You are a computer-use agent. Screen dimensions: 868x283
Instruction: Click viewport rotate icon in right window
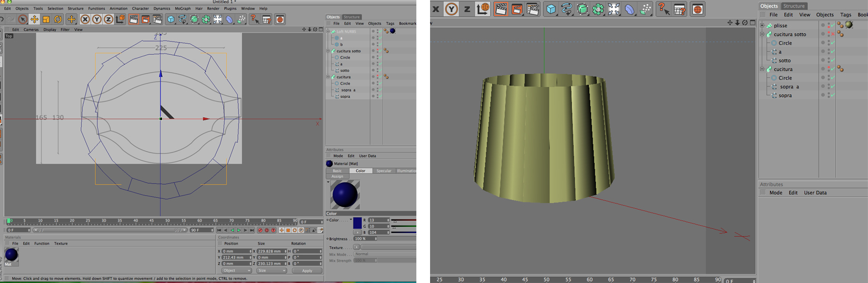pos(745,23)
